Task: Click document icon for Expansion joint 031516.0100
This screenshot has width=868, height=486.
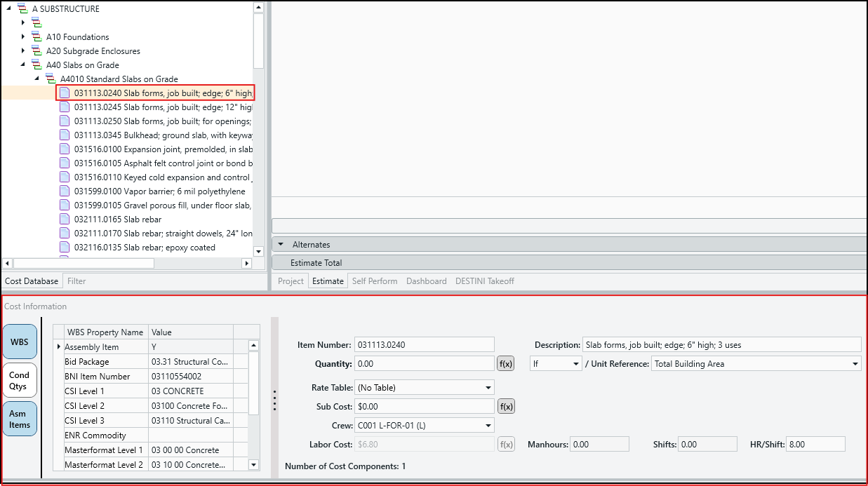Action: tap(65, 149)
